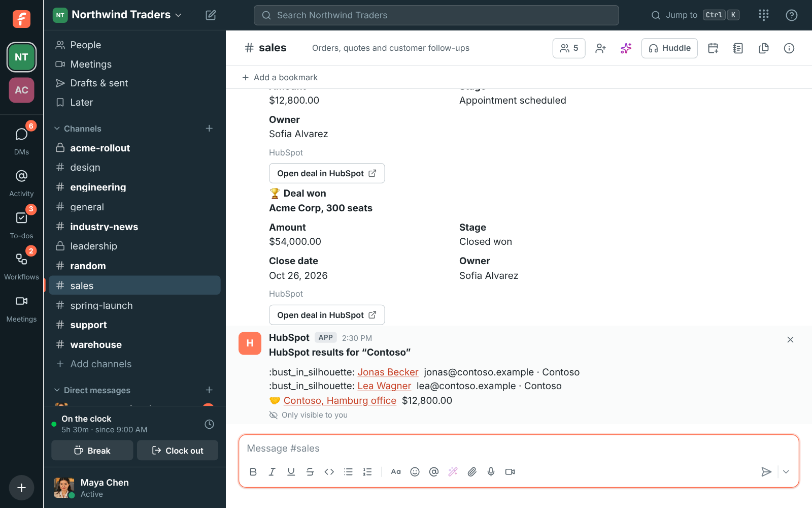The image size is (812, 508).
Task: View the 5 channel members
Action: pos(569,48)
